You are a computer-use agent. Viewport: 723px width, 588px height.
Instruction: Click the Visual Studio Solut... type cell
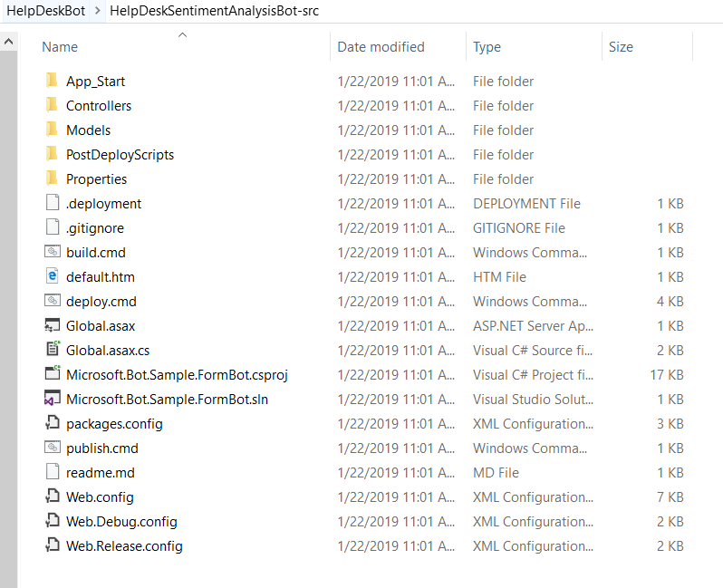533,399
